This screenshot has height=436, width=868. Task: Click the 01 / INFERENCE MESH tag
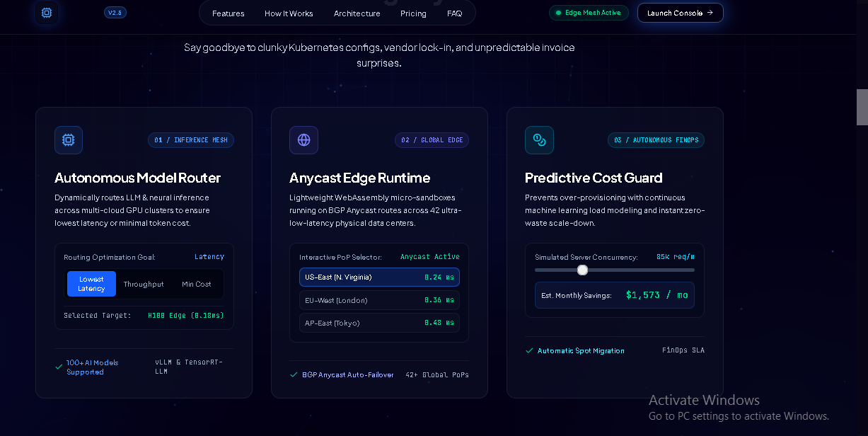tap(191, 140)
